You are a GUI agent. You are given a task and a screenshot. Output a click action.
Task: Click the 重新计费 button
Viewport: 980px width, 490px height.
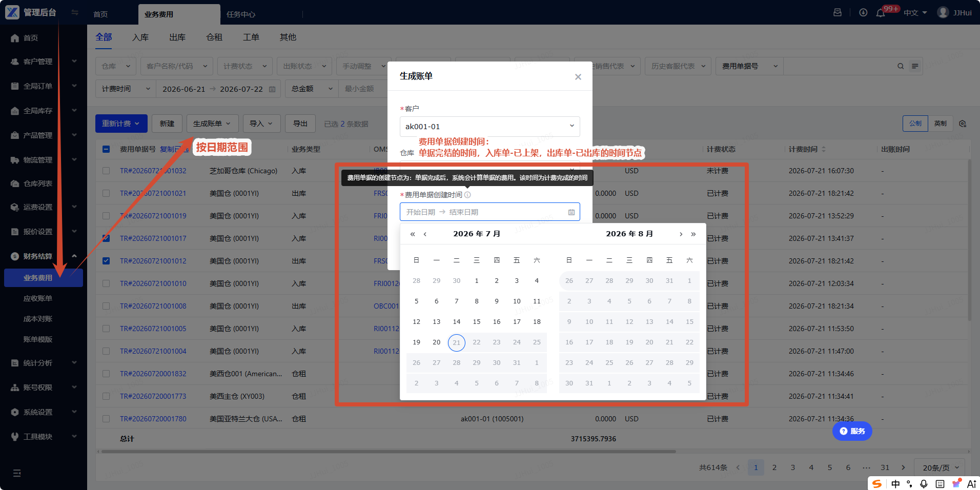click(x=121, y=124)
